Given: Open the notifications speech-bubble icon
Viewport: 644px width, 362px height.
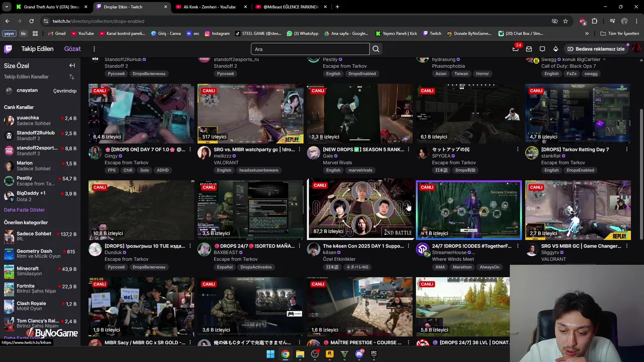Looking at the screenshot, I should (542, 49).
